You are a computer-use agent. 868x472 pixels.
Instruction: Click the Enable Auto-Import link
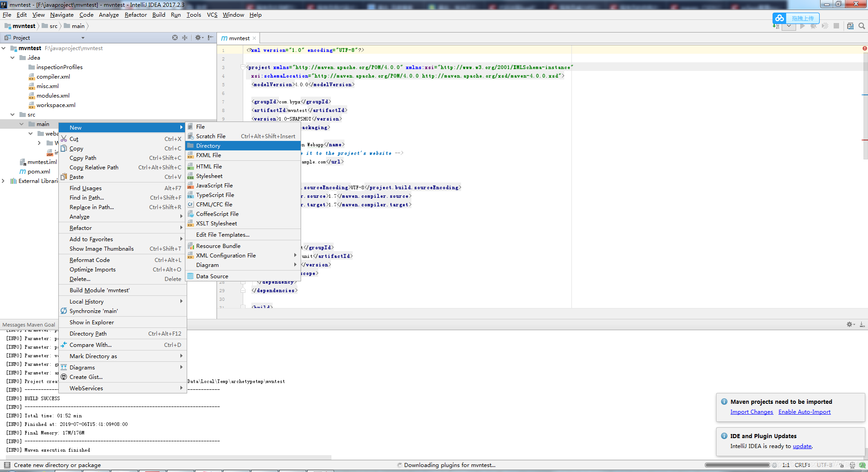[x=804, y=412]
